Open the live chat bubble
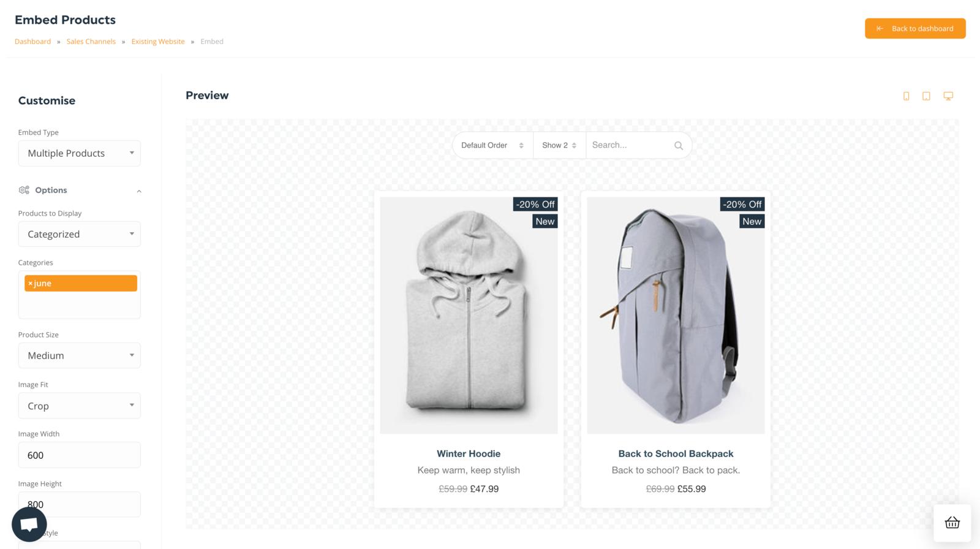This screenshot has width=980, height=549. [x=29, y=524]
